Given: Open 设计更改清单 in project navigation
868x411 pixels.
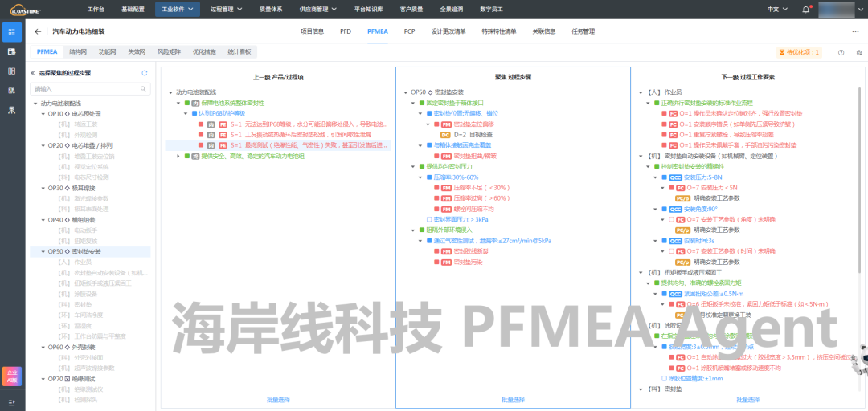Looking at the screenshot, I should [448, 31].
